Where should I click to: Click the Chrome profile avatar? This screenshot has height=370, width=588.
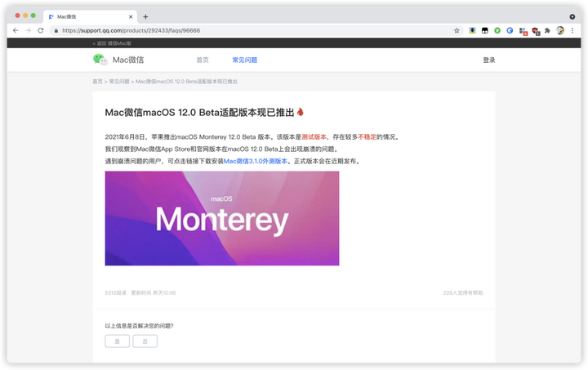click(x=560, y=30)
